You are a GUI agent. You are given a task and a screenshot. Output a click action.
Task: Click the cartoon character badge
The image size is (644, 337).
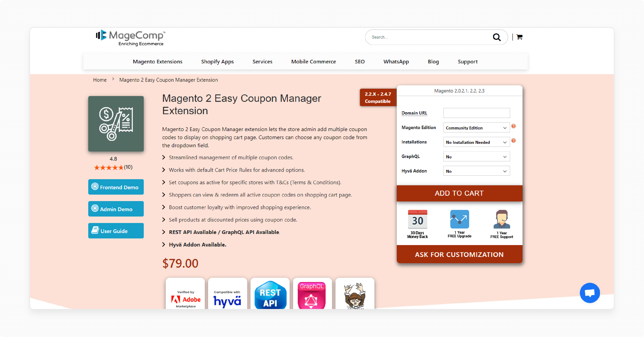coord(355,294)
